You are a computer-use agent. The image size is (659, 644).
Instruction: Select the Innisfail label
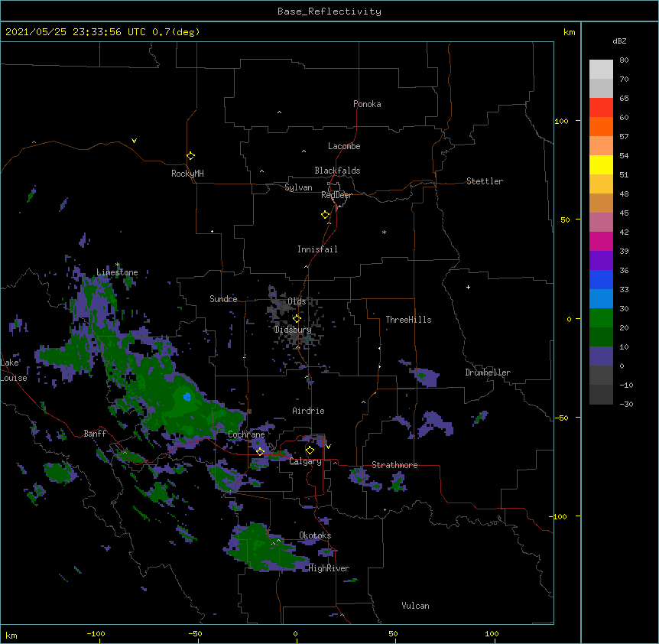point(317,249)
